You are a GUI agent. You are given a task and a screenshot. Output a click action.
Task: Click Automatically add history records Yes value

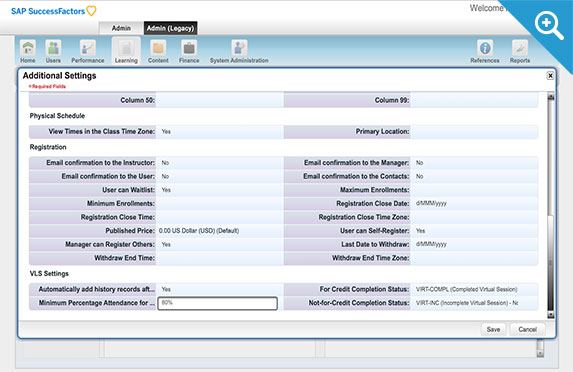point(166,289)
